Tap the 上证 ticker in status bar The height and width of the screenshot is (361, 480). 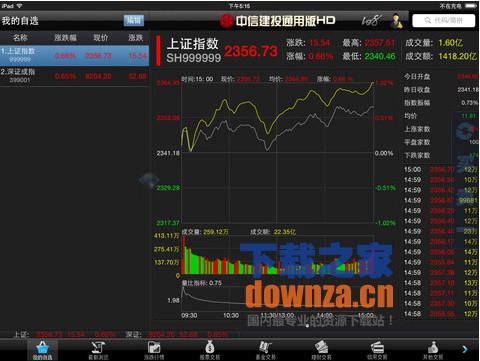(x=65, y=334)
